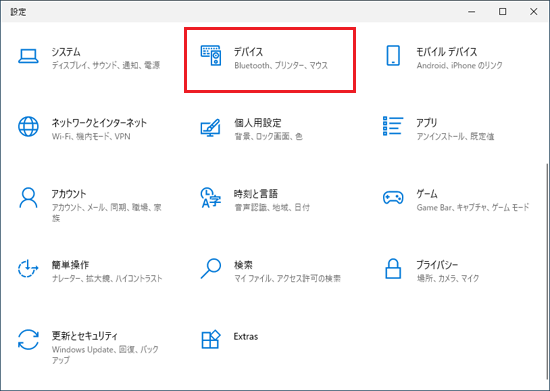Click the 'ナレーター、拡大鏡、ハイコントラスト' description

(x=107, y=278)
